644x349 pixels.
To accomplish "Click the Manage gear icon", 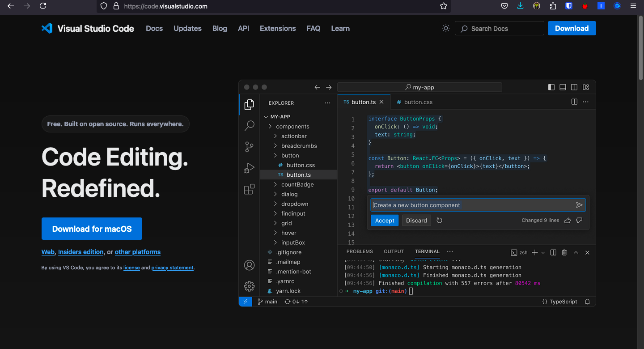I will (x=249, y=286).
